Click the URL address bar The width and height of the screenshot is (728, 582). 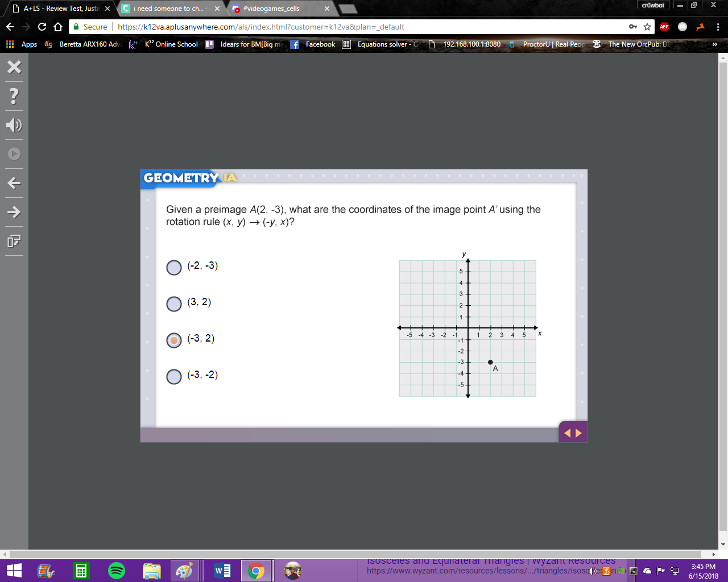tap(370, 27)
